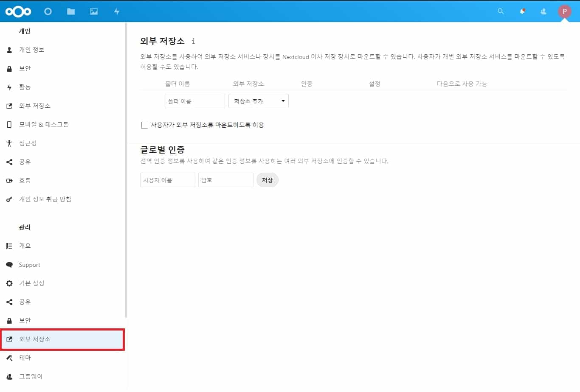
Task: Open the Files app icon
Action: [x=70, y=11]
